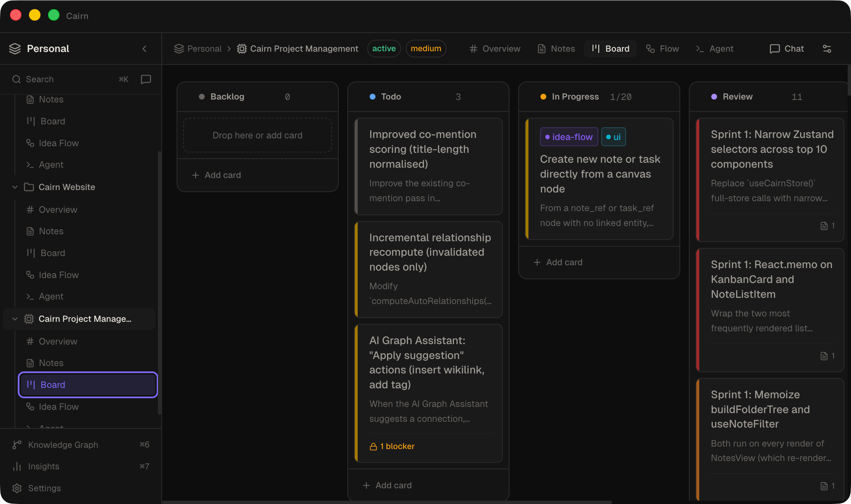
Task: Open Improved co-mention scoring card
Action: (x=428, y=166)
